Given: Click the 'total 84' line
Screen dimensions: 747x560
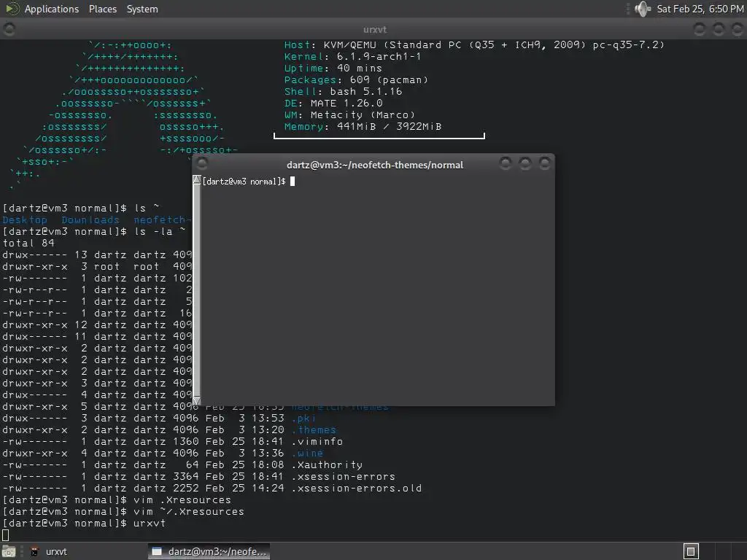Looking at the screenshot, I should (28, 244).
